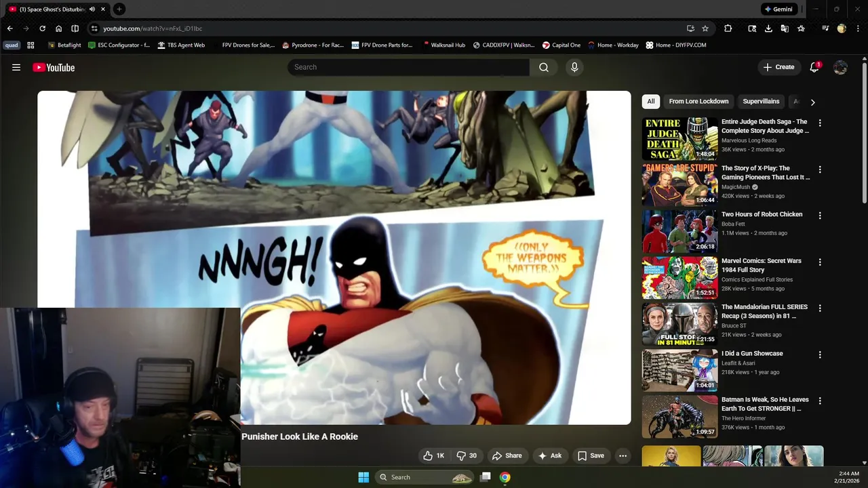The width and height of the screenshot is (868, 488).
Task: Open options for Marvel Comics Secret Wars video
Action: (x=820, y=262)
